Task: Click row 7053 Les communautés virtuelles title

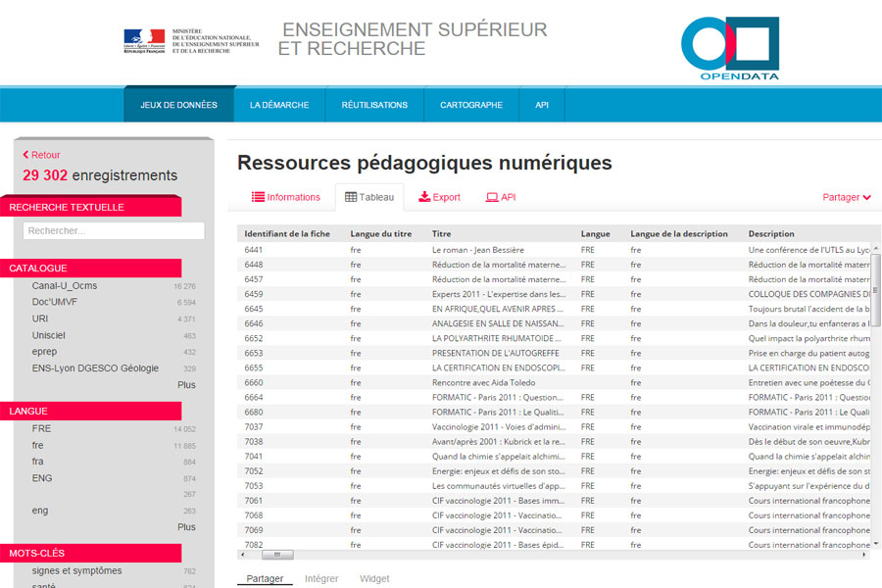Action: [499, 486]
